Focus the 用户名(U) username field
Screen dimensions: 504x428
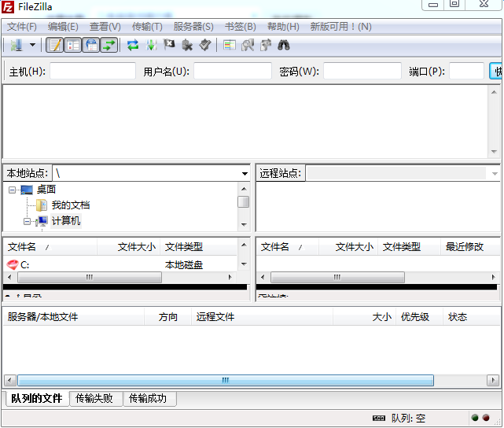233,71
